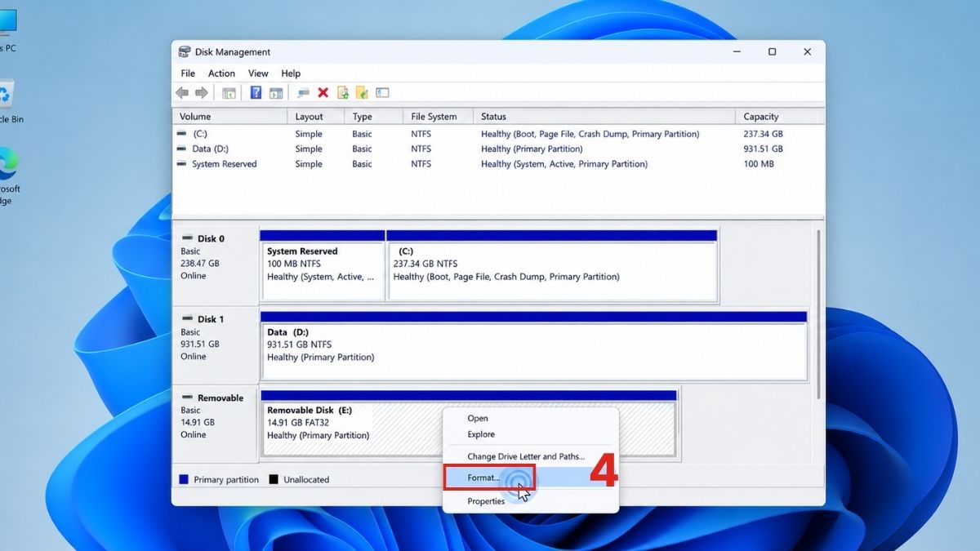Viewport: 980px width, 551px height.
Task: Click the document icon right after the red X
Action: [343, 93]
